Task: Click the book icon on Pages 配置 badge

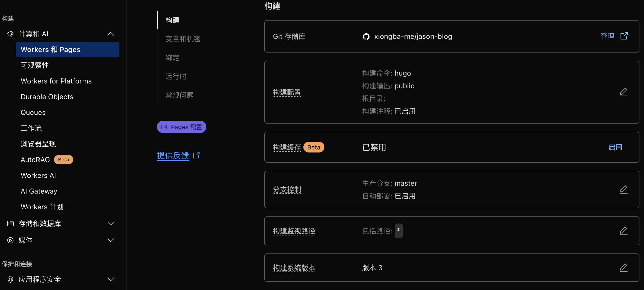Action: tap(164, 127)
